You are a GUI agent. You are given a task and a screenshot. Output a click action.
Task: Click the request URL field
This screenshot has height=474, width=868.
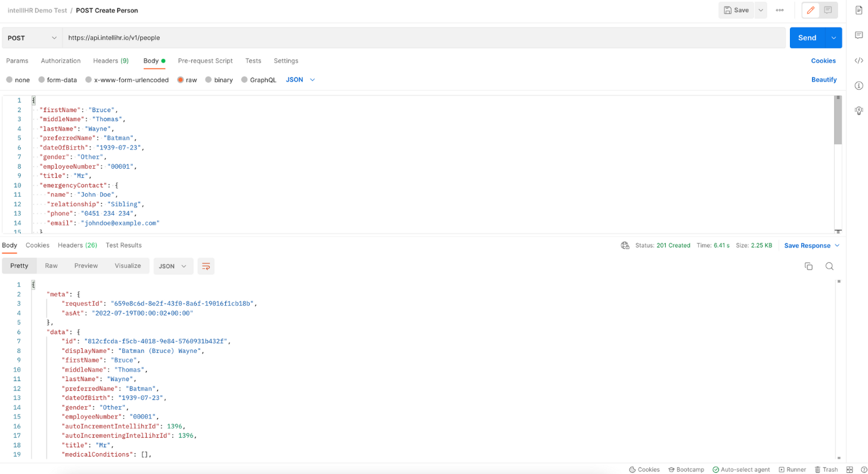tap(423, 38)
